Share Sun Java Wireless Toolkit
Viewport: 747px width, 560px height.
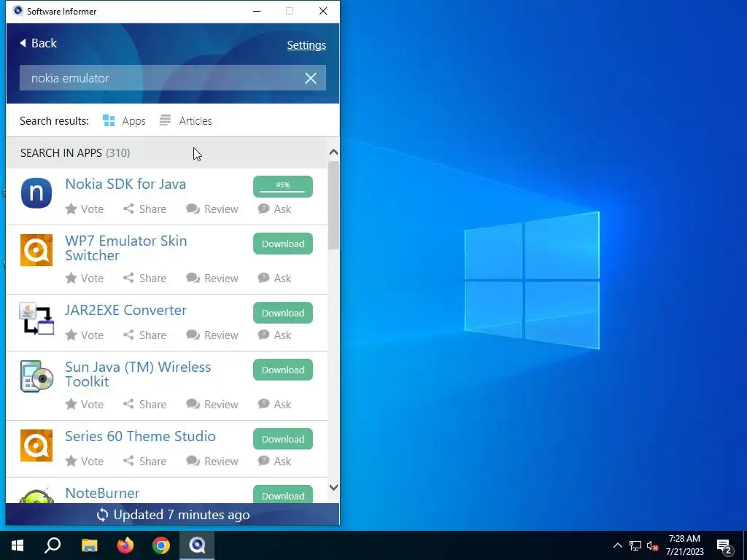[145, 404]
